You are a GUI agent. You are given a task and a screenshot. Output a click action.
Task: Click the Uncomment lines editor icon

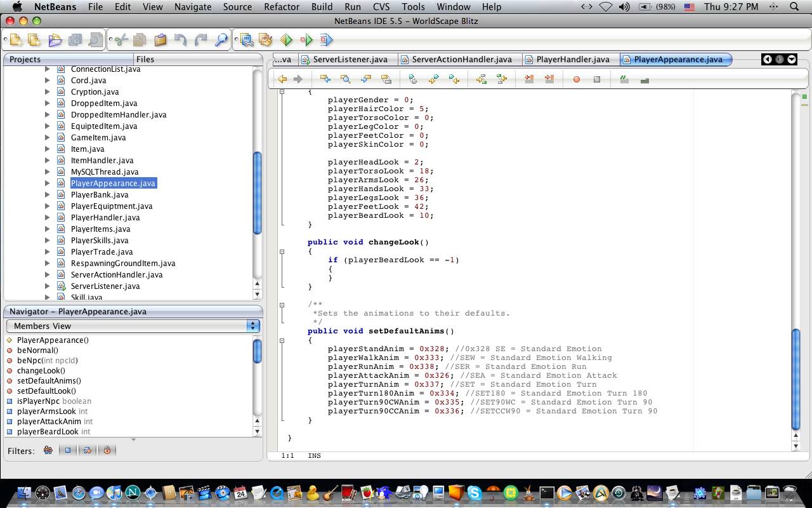645,80
